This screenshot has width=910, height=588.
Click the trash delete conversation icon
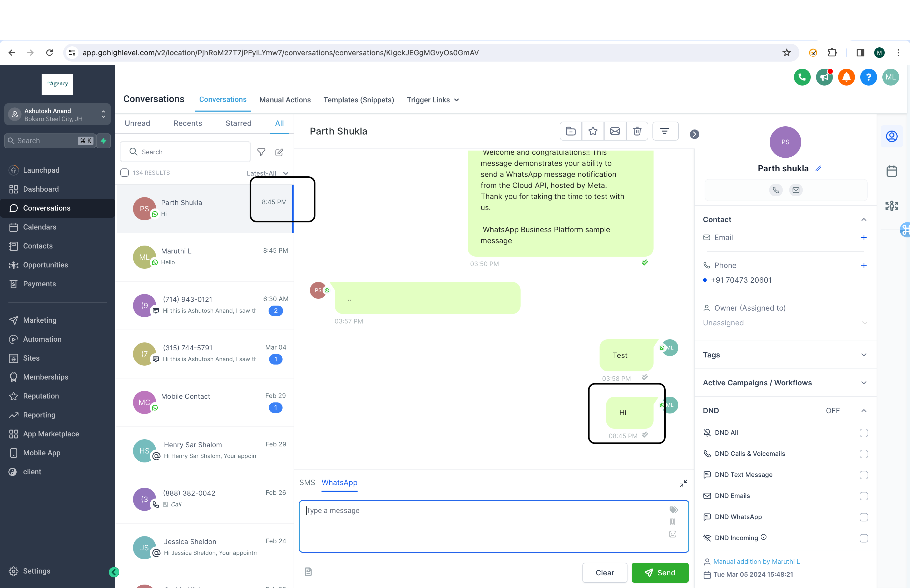pyautogui.click(x=637, y=131)
